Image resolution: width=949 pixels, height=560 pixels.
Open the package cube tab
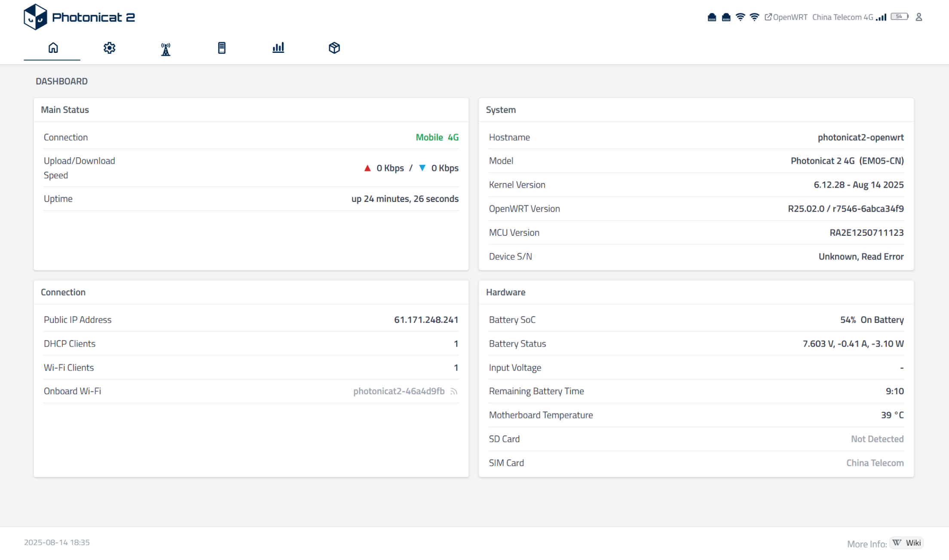(334, 48)
